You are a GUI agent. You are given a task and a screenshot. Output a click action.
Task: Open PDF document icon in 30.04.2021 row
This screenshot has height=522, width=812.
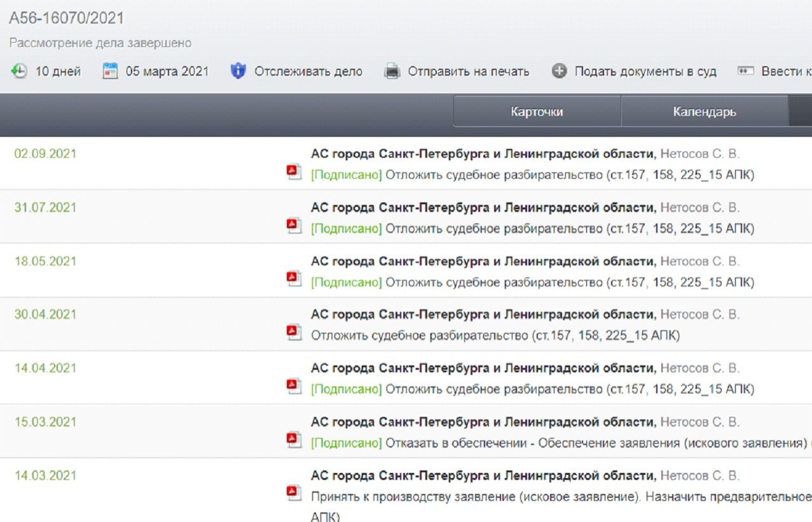[293, 333]
